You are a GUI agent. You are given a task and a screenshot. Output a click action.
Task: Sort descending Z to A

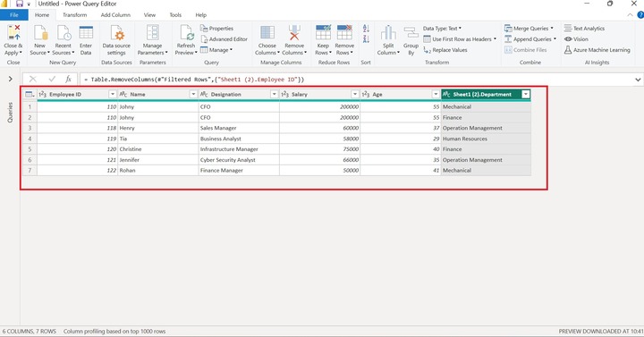pyautogui.click(x=366, y=39)
